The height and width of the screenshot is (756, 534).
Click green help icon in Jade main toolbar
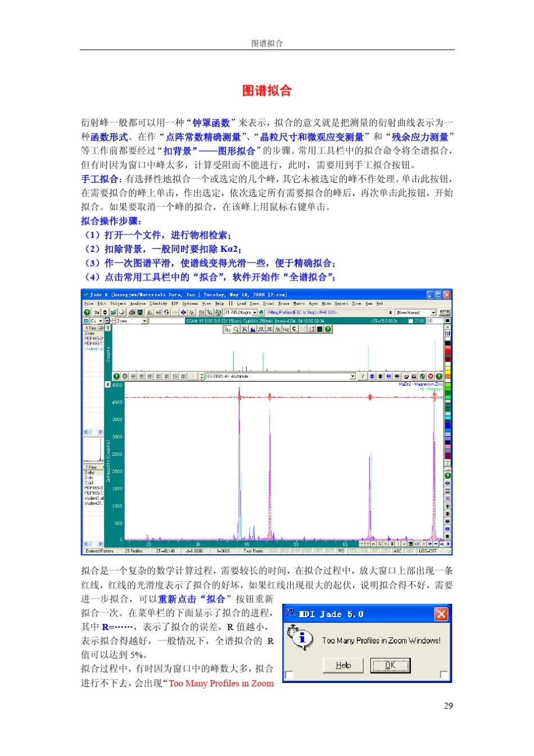tap(87, 313)
